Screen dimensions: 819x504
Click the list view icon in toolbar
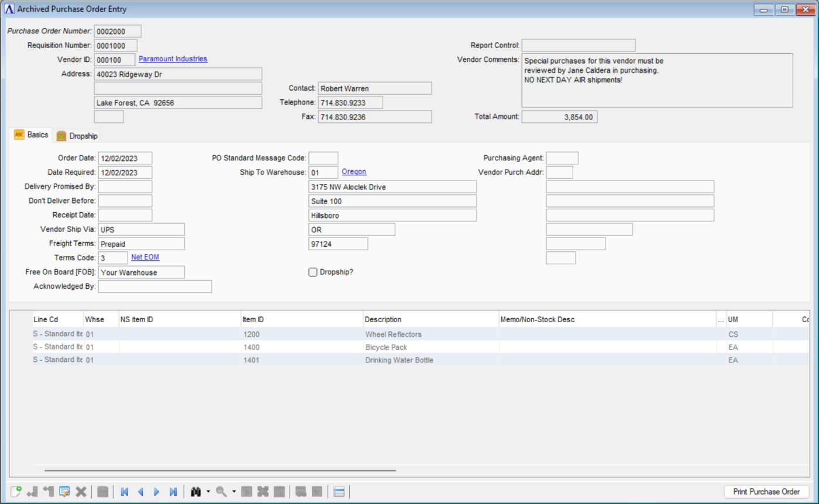pos(339,492)
